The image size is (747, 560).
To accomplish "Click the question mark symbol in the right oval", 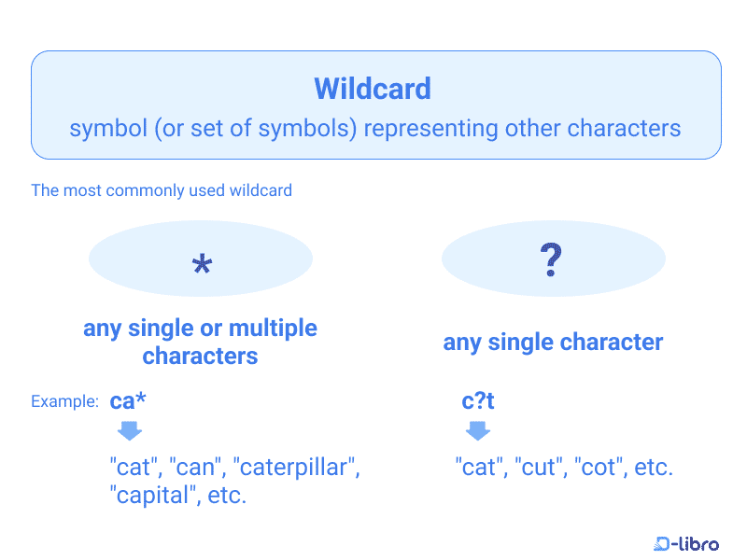I will pos(551,259).
